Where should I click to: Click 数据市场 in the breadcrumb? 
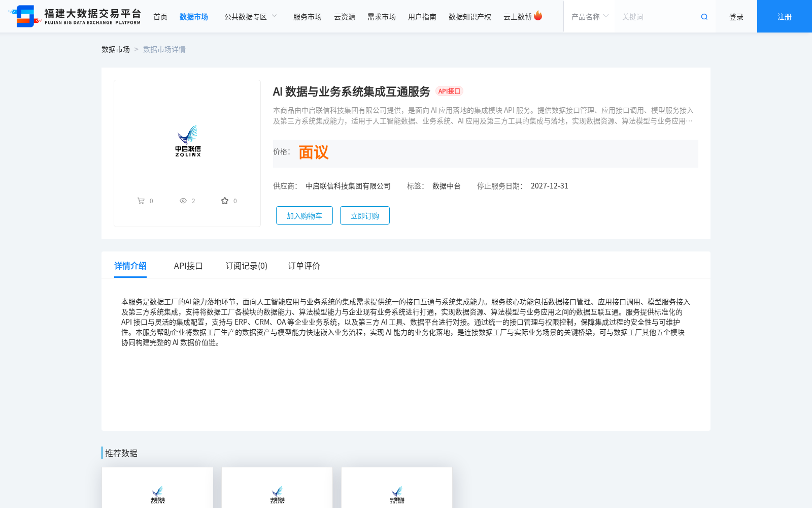116,49
